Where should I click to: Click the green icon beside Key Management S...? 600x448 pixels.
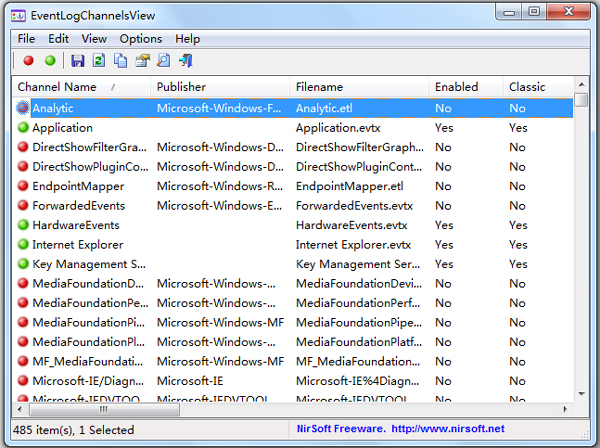(x=23, y=264)
